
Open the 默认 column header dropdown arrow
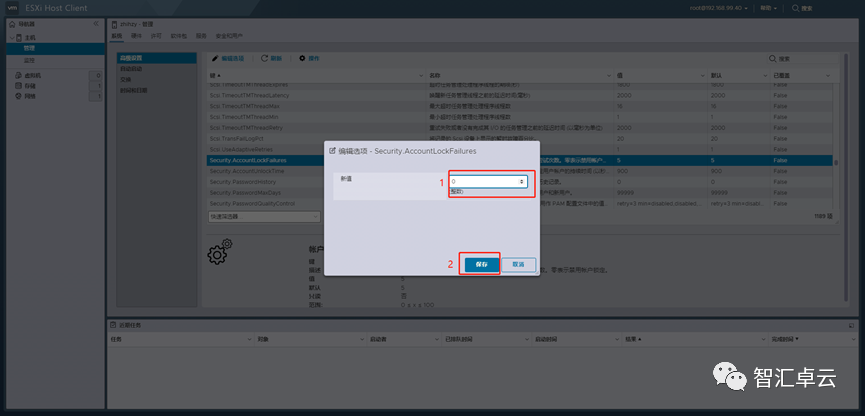pos(763,75)
